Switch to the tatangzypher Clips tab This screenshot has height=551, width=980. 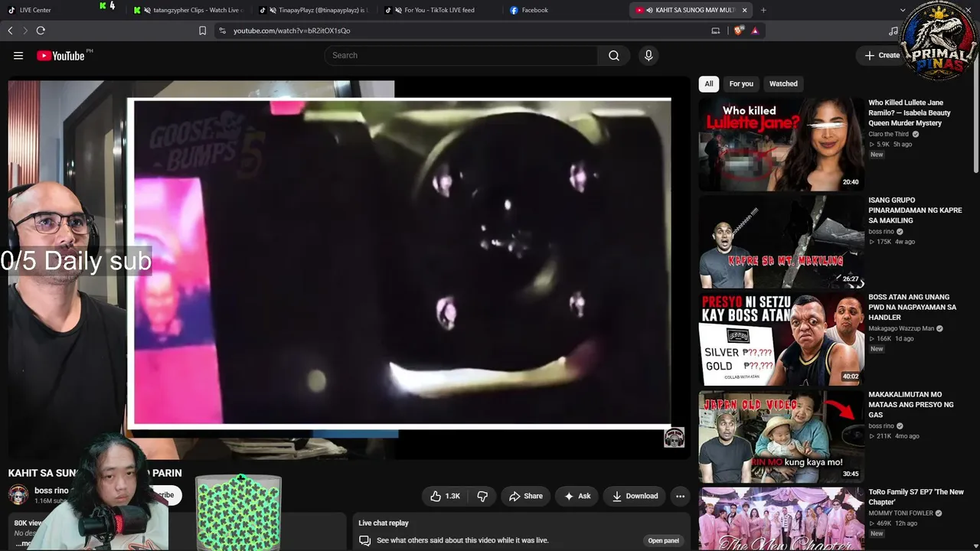(188, 10)
